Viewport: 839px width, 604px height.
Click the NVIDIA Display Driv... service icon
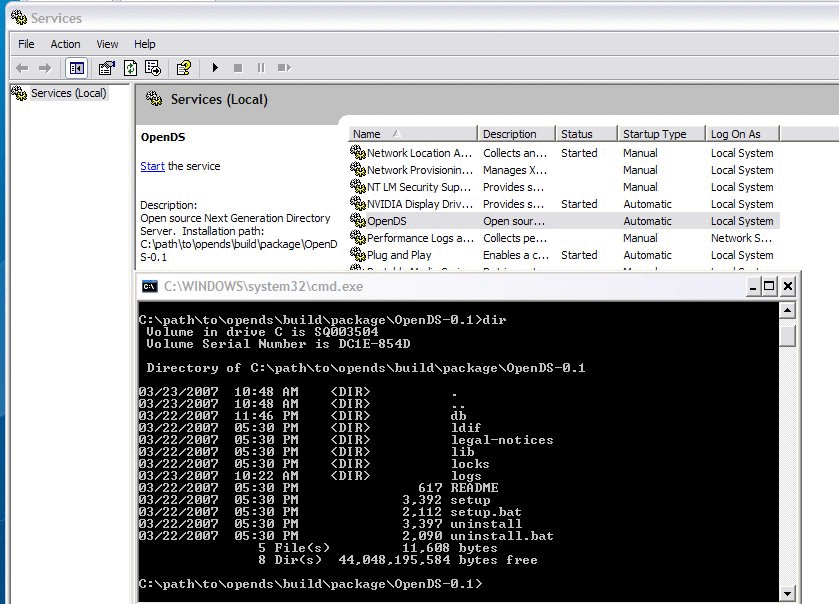tap(357, 204)
